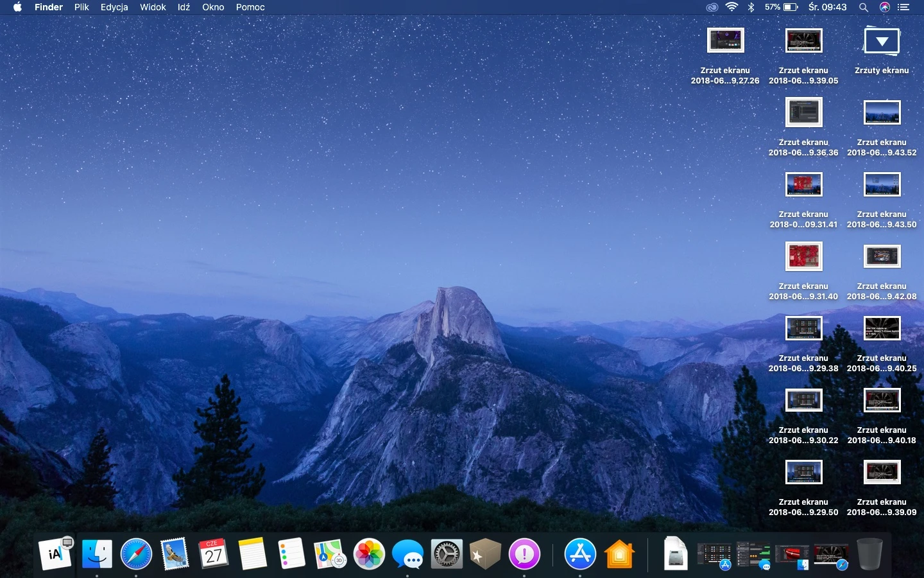This screenshot has height=578, width=924.
Task: Open Safari from the Dock
Action: (x=136, y=554)
